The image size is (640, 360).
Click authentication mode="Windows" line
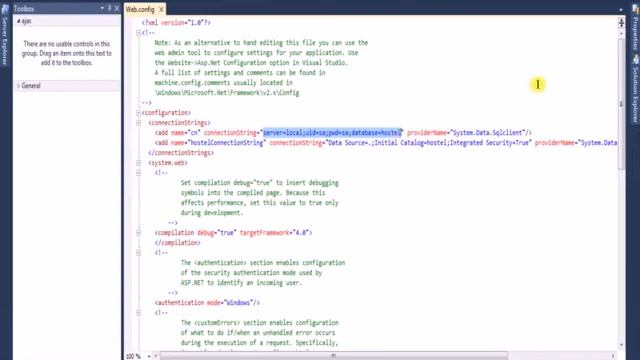click(x=207, y=303)
